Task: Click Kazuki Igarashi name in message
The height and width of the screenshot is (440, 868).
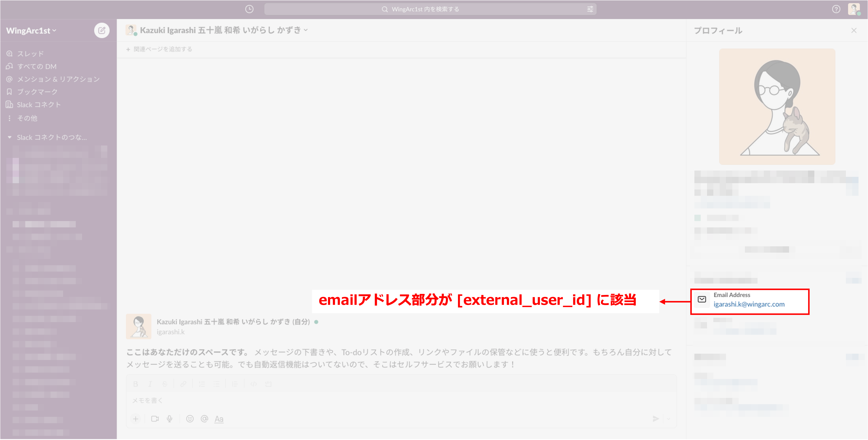Action: point(233,322)
